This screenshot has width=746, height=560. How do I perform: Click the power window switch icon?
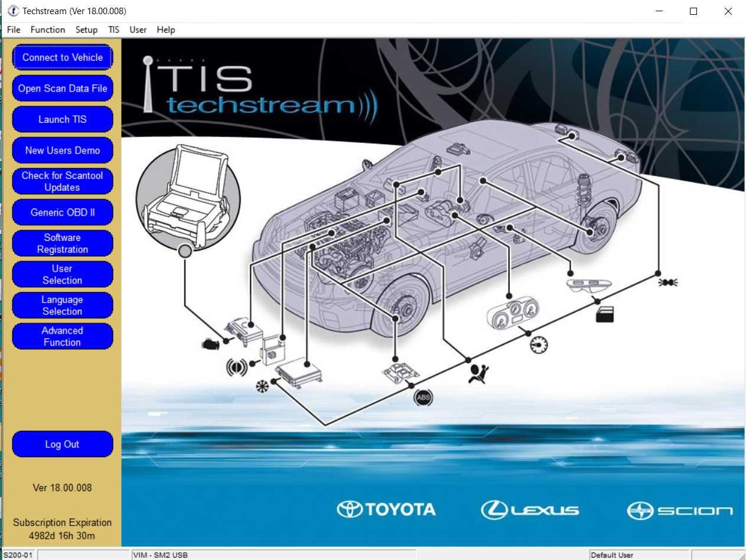tap(588, 286)
